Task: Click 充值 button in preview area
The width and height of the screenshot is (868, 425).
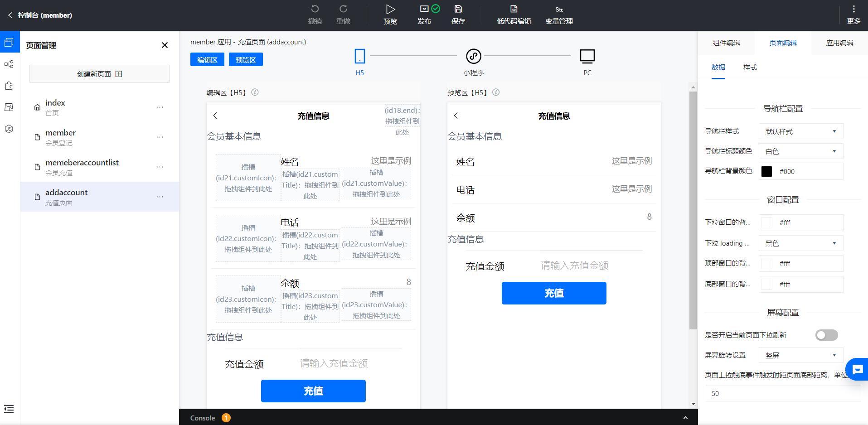Action: [x=554, y=293]
